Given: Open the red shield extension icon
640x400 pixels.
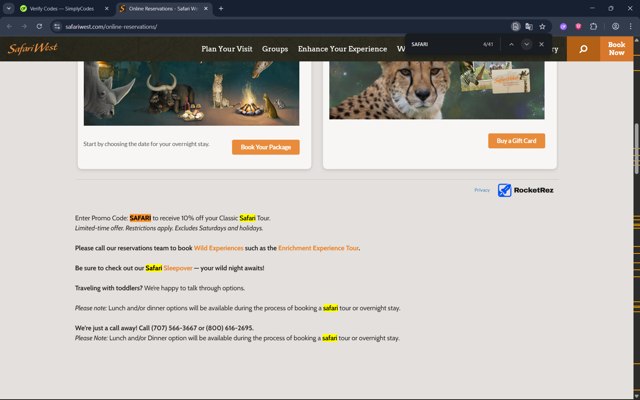Looking at the screenshot, I should tap(578, 27).
